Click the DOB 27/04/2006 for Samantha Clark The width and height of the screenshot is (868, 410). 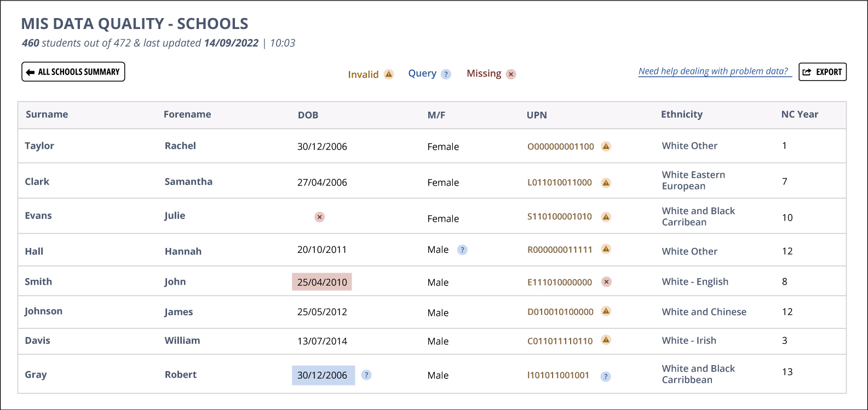tap(322, 183)
